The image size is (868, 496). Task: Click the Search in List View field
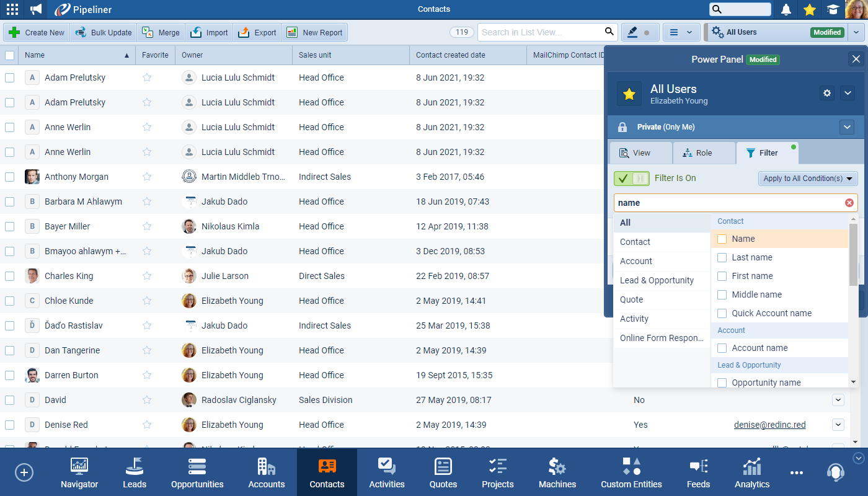click(539, 32)
